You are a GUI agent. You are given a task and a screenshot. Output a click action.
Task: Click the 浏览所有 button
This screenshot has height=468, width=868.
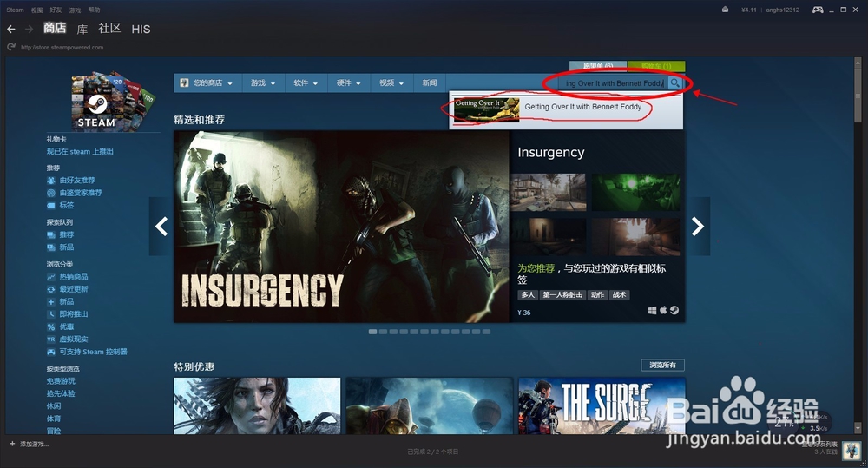(662, 365)
